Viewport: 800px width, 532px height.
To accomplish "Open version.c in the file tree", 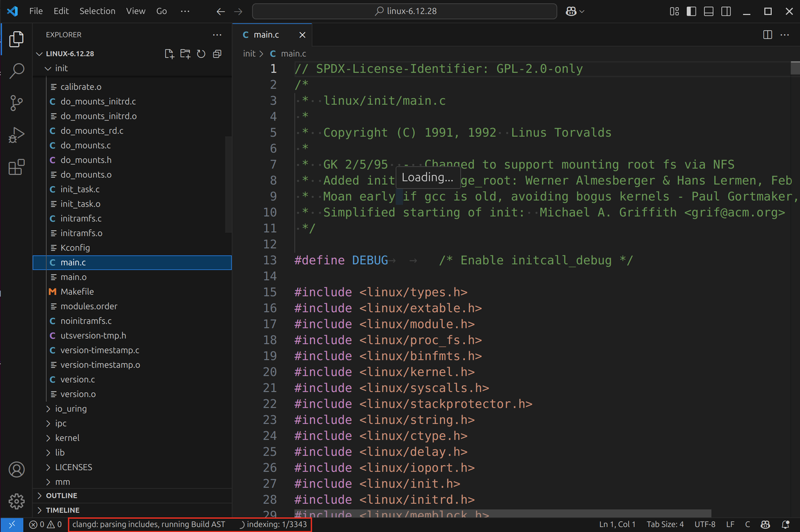I will coord(132,380).
